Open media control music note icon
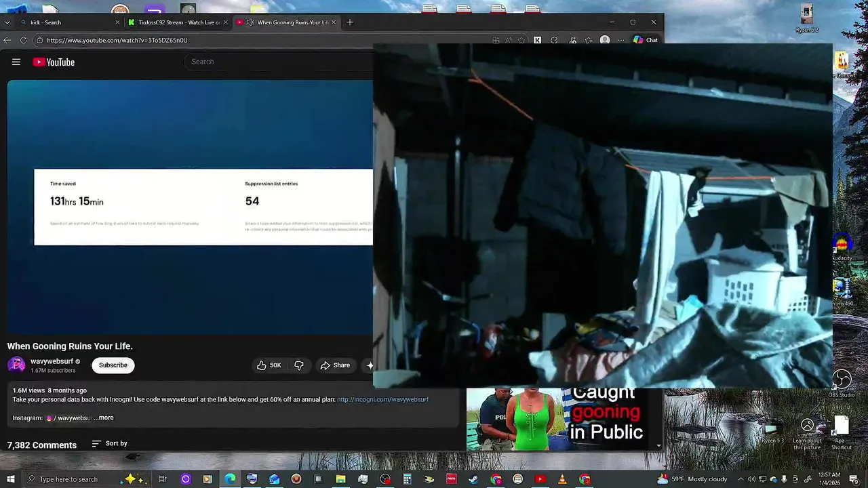The height and width of the screenshot is (488, 868). pyautogui.click(x=572, y=40)
